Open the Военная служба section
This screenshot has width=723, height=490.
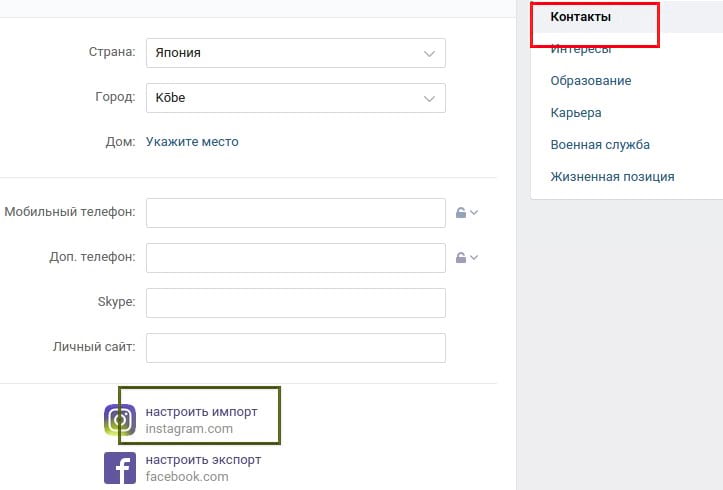[600, 145]
